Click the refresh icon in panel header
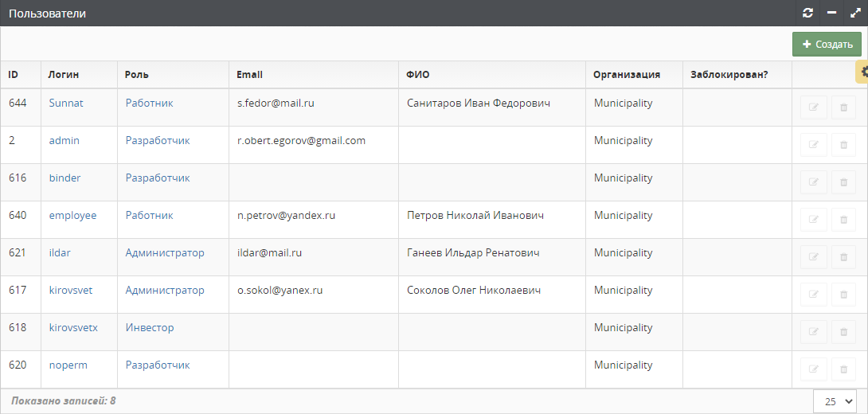Viewport: 868px width, 414px height. pyautogui.click(x=808, y=13)
